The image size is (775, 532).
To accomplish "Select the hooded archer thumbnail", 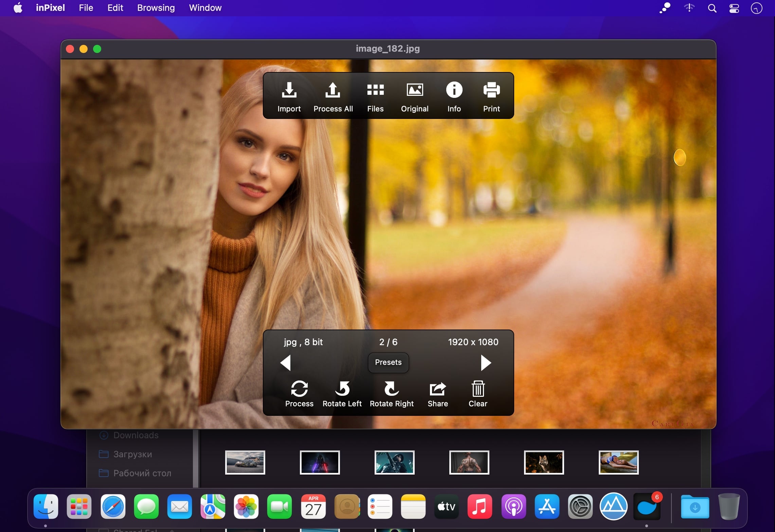I will coord(395,462).
